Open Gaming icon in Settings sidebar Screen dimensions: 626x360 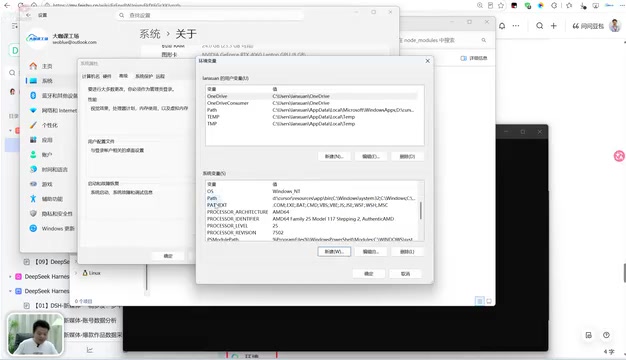(33, 184)
